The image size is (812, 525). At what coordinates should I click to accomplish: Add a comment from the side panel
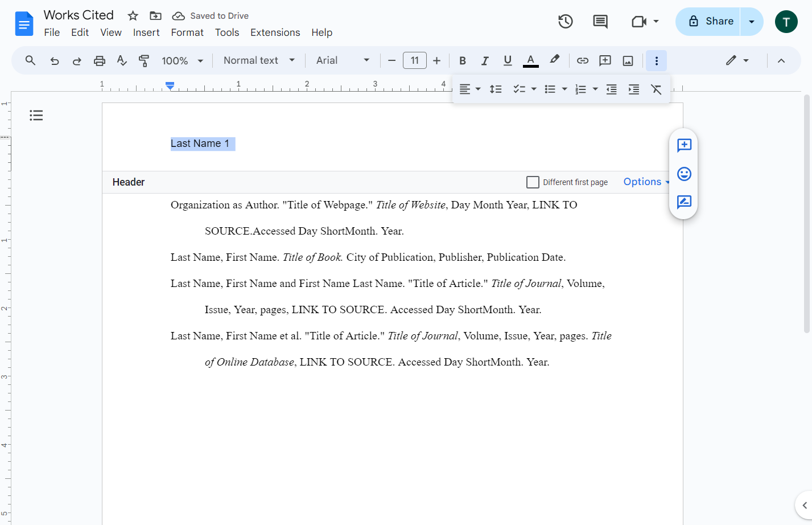pos(684,145)
